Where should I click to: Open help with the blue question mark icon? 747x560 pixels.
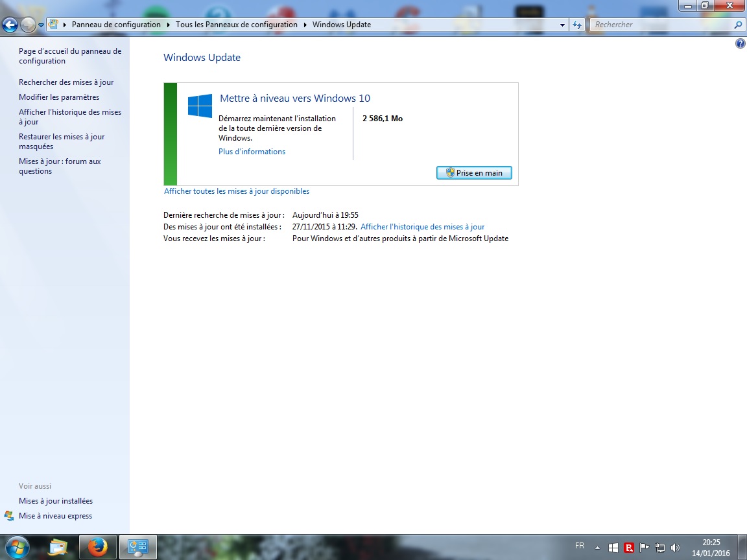[740, 44]
